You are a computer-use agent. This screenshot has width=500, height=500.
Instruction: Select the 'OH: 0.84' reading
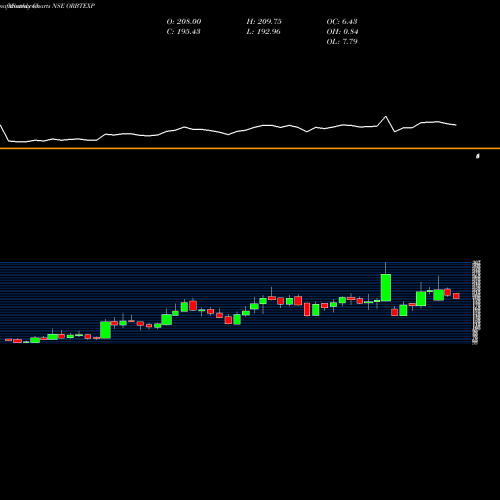[342, 31]
